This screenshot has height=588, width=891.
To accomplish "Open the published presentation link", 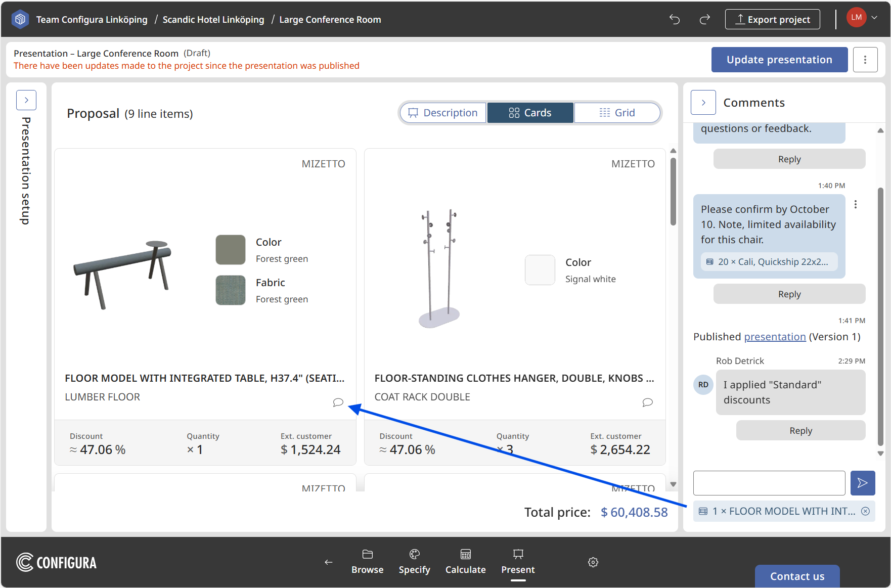I will coord(775,337).
